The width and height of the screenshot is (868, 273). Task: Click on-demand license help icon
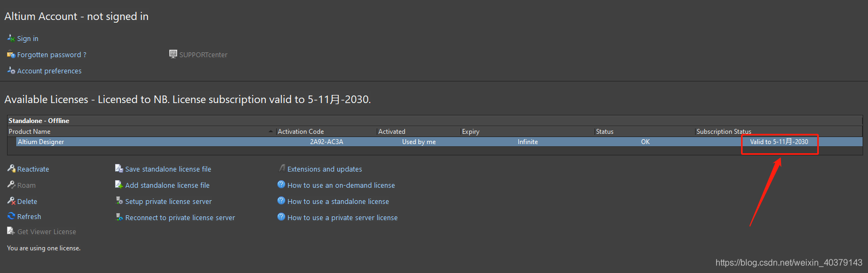(281, 185)
